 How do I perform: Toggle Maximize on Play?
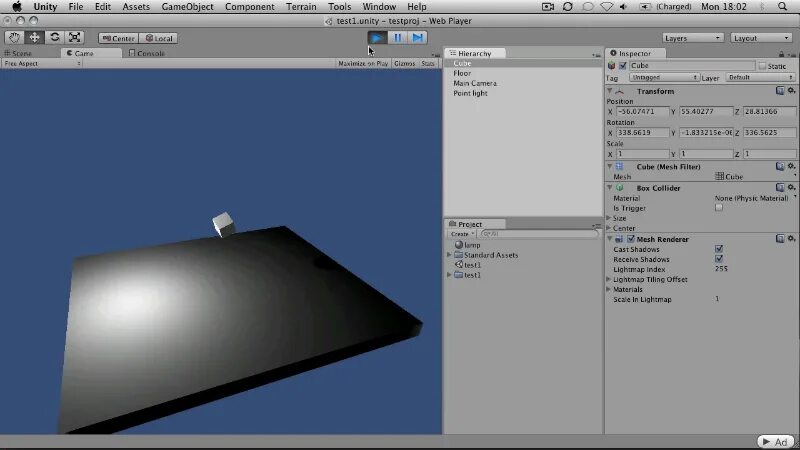[x=363, y=64]
